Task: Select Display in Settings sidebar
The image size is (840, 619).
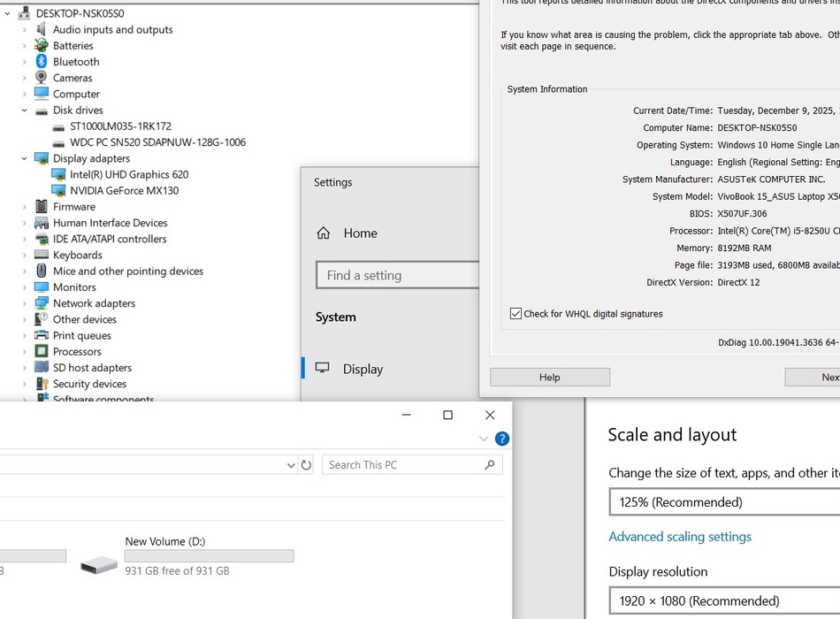Action: coord(363,370)
